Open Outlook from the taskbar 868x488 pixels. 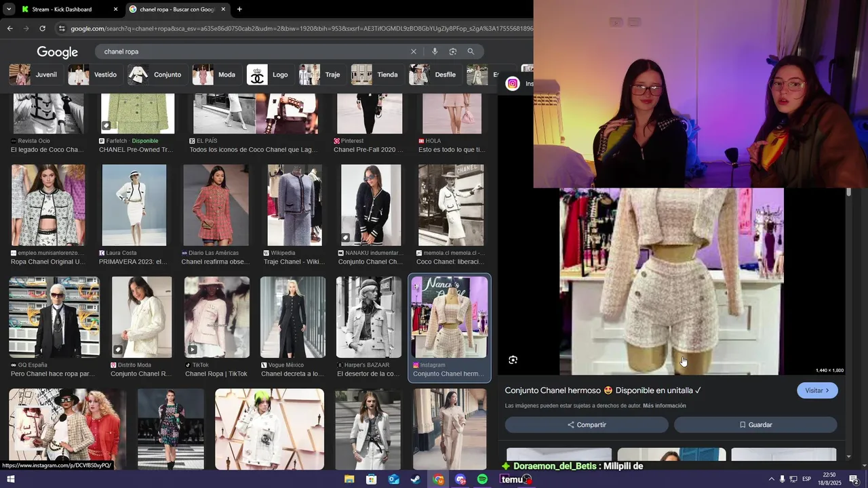point(393,479)
